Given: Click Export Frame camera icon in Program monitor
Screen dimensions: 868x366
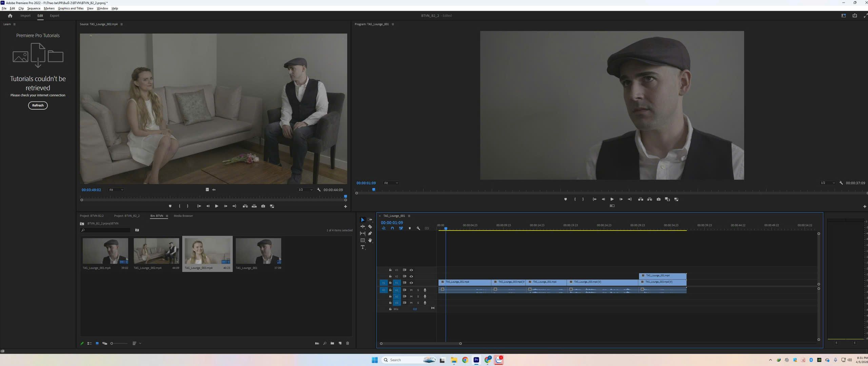Looking at the screenshot, I should pyautogui.click(x=658, y=199).
